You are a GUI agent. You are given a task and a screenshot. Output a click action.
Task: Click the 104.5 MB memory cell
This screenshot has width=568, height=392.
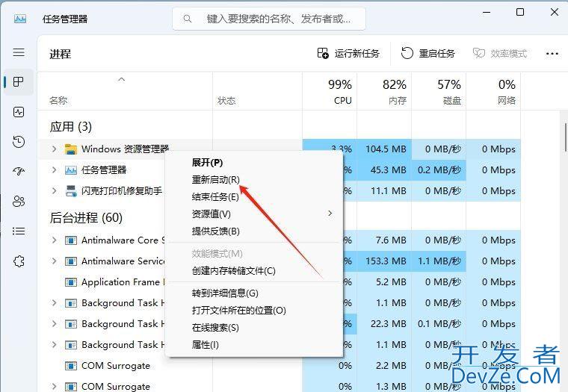(x=386, y=149)
